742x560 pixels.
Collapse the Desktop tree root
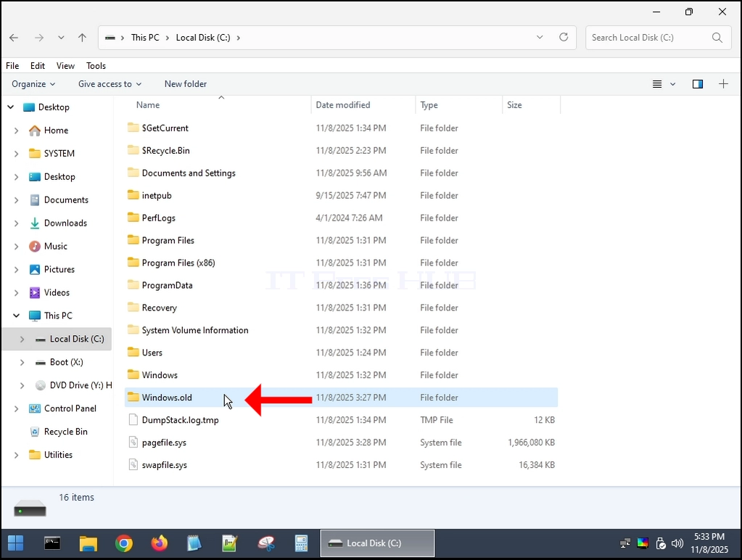[x=10, y=107]
